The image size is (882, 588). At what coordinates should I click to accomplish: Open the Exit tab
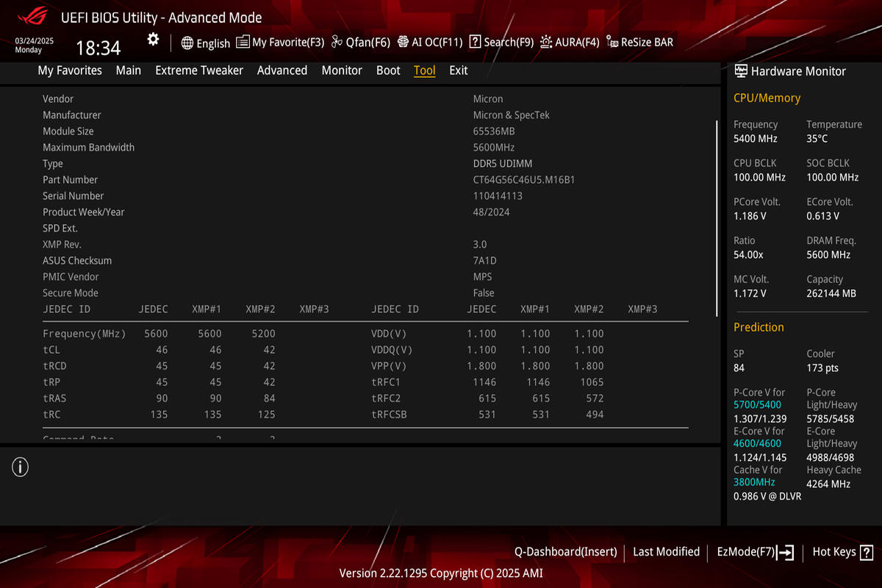(459, 71)
